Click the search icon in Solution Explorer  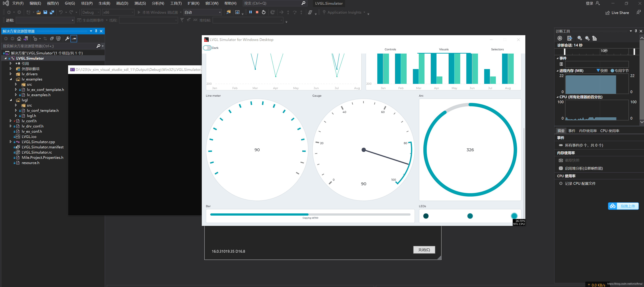tap(99, 46)
